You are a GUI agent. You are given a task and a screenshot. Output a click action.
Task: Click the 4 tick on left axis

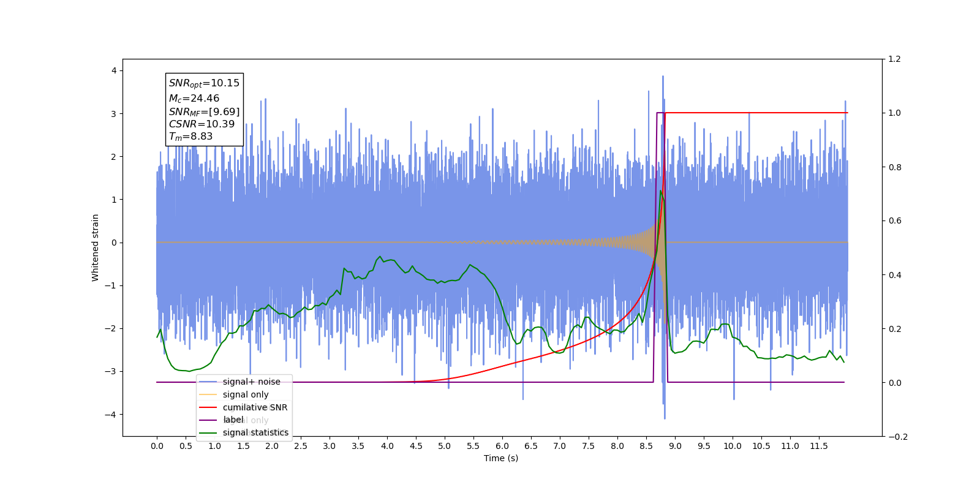(x=114, y=70)
